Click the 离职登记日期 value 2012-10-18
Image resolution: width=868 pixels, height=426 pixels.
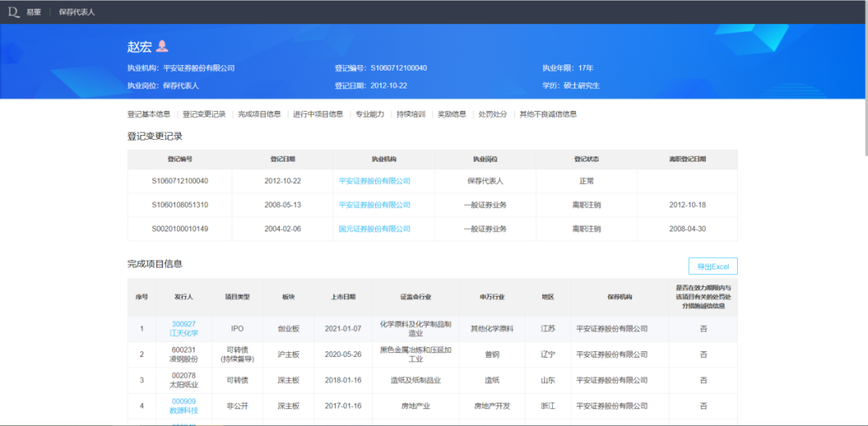coord(687,205)
